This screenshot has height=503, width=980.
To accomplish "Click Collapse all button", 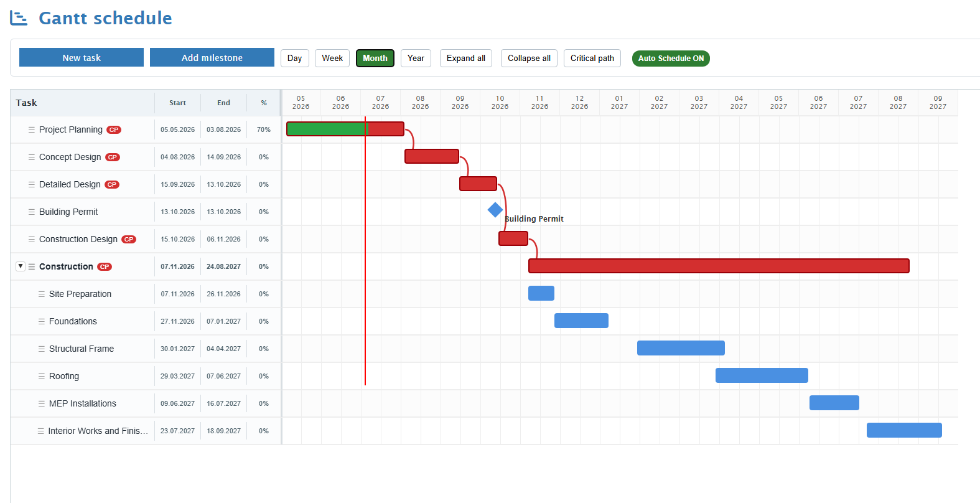I will click(x=529, y=58).
